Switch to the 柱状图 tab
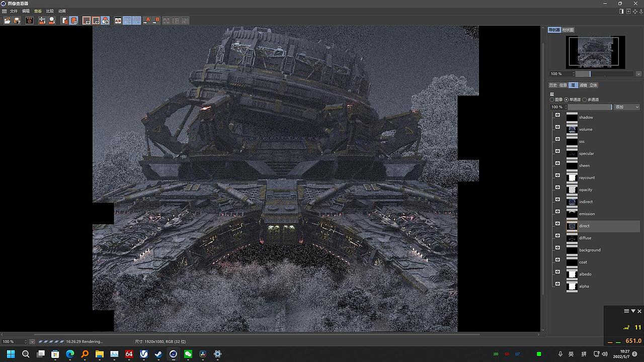The width and height of the screenshot is (644, 362). (x=568, y=30)
